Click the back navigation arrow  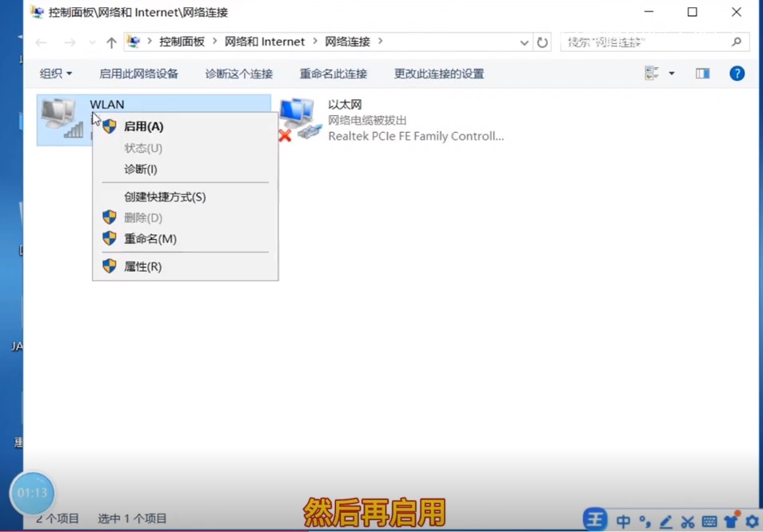(x=41, y=42)
